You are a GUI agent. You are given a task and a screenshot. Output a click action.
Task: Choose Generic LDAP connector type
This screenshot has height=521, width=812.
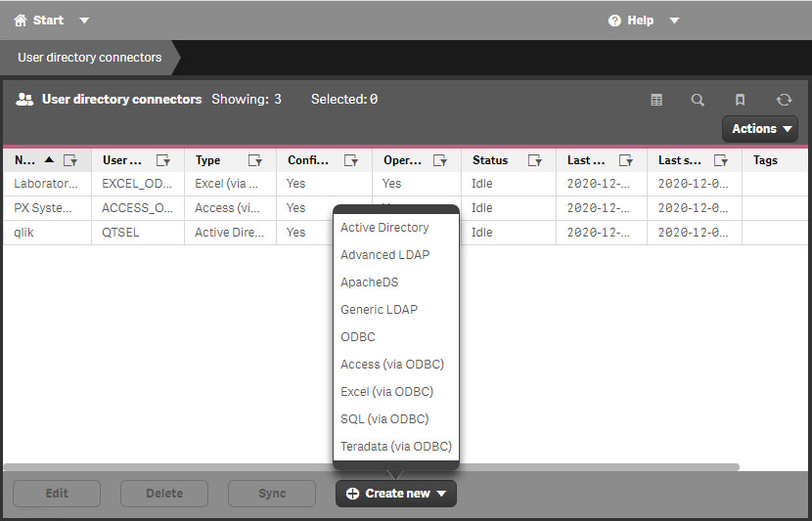pyautogui.click(x=379, y=310)
